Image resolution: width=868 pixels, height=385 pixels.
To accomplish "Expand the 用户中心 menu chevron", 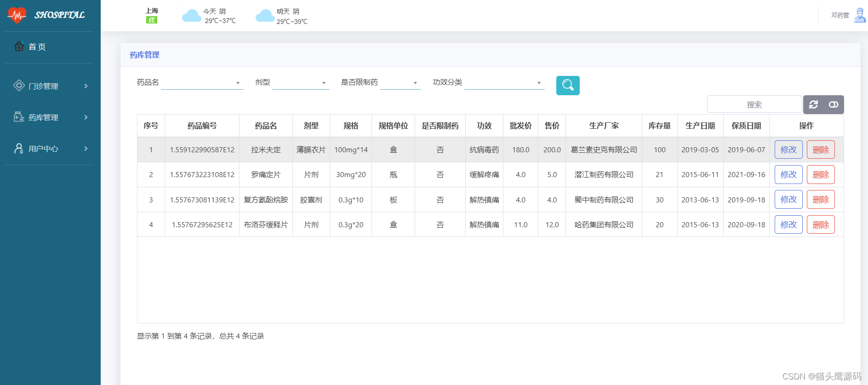I will (x=86, y=149).
